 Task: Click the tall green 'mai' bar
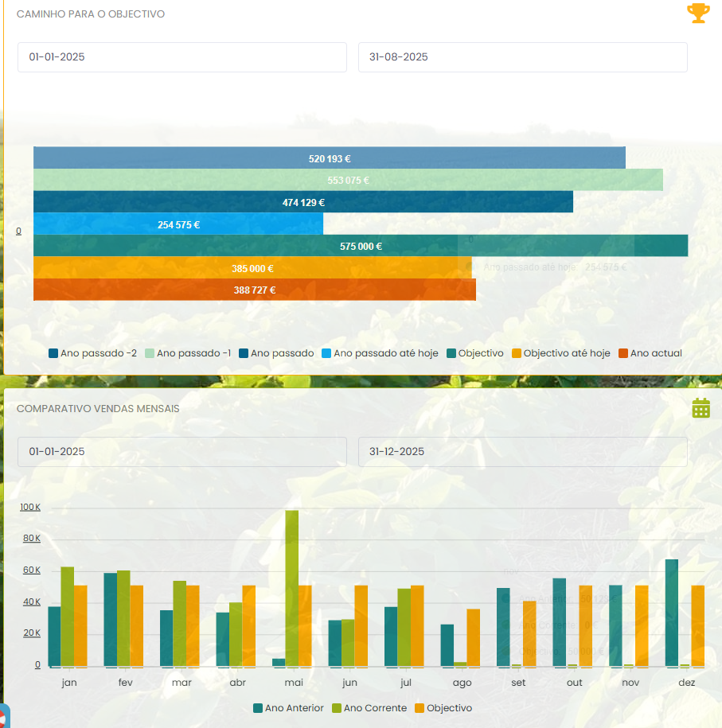pos(291,588)
